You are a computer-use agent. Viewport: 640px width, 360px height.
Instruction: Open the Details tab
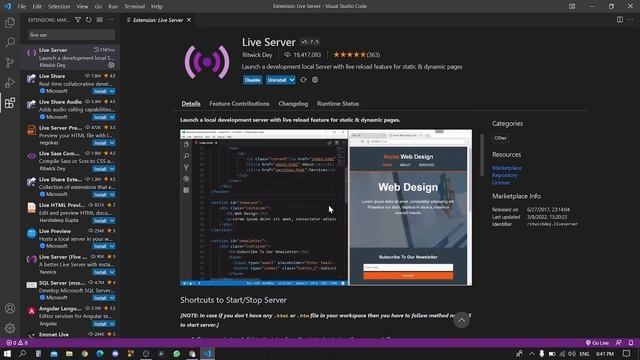[x=191, y=104]
